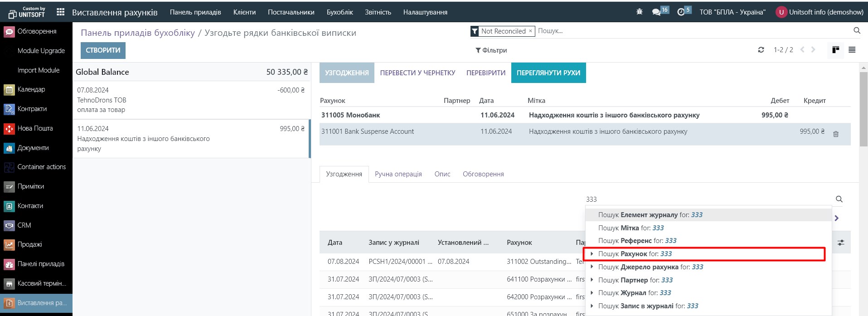Open activities clock icon with 5 badge

pyautogui.click(x=681, y=12)
